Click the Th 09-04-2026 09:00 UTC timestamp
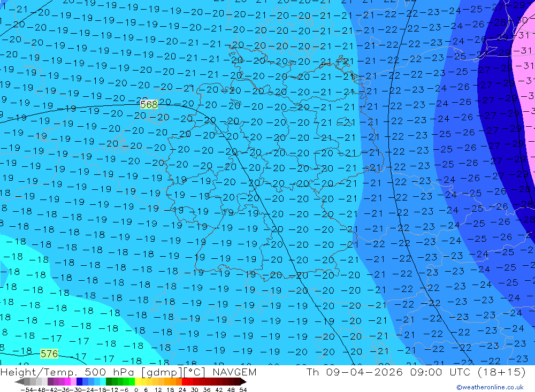Screen dimensions: 535x392 click(x=416, y=372)
